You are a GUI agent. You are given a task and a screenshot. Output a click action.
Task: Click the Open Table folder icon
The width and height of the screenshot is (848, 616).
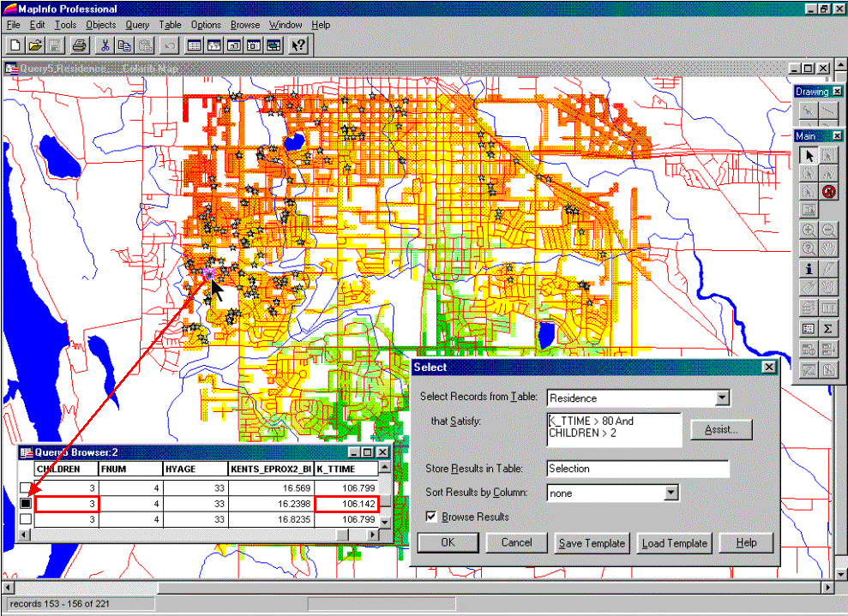[35, 45]
